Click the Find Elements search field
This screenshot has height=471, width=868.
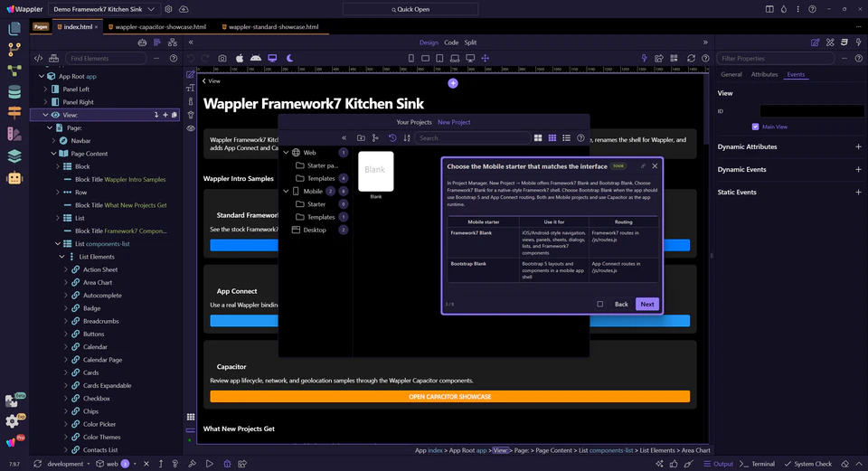[107, 58]
